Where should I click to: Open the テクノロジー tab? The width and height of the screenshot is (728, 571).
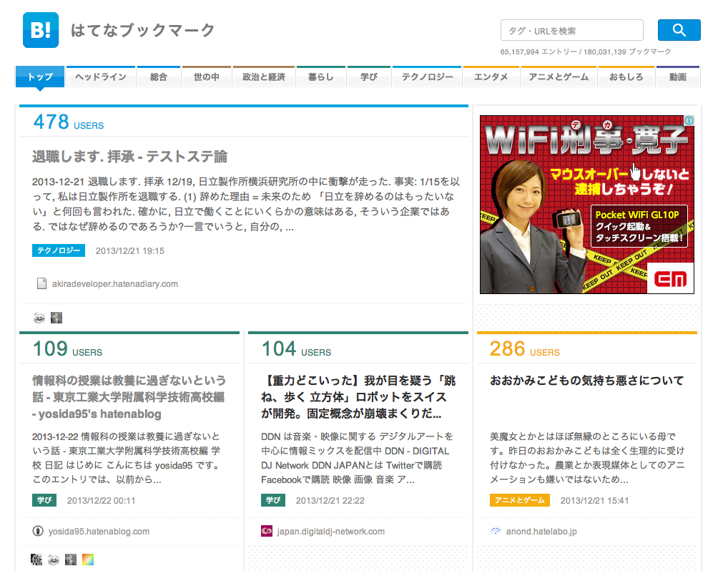point(427,77)
